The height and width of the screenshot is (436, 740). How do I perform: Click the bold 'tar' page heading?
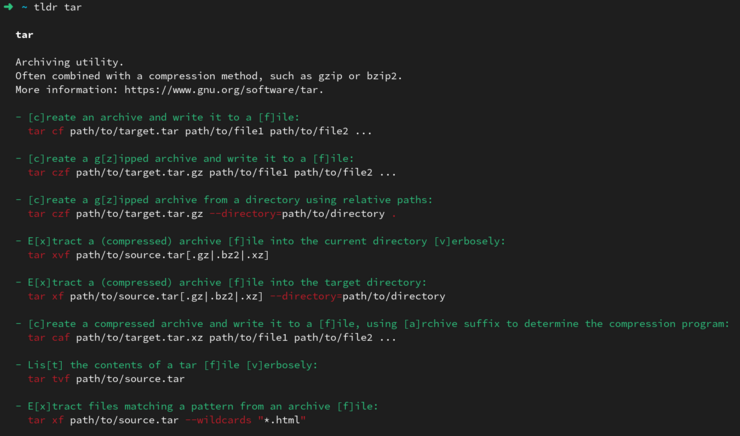coord(24,34)
